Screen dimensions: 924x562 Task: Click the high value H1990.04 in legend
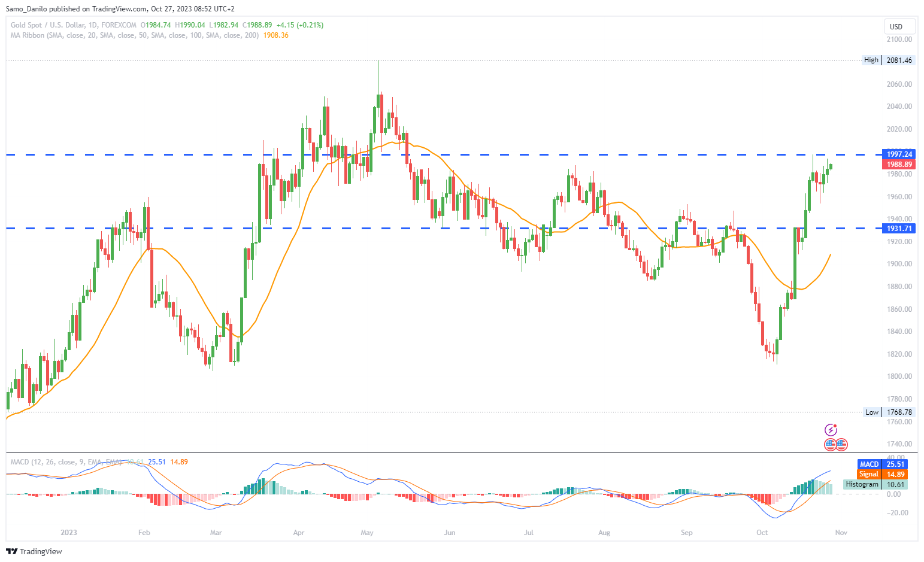point(190,25)
